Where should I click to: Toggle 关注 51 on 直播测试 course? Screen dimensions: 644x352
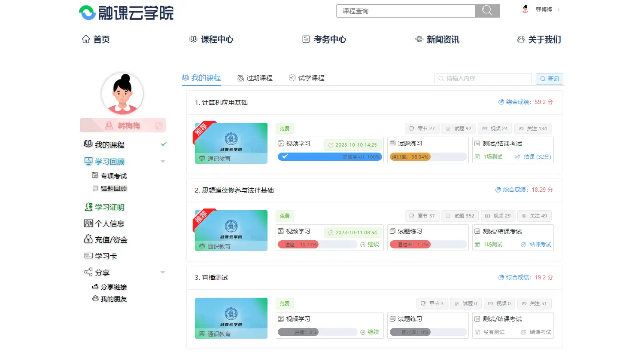[x=534, y=303]
